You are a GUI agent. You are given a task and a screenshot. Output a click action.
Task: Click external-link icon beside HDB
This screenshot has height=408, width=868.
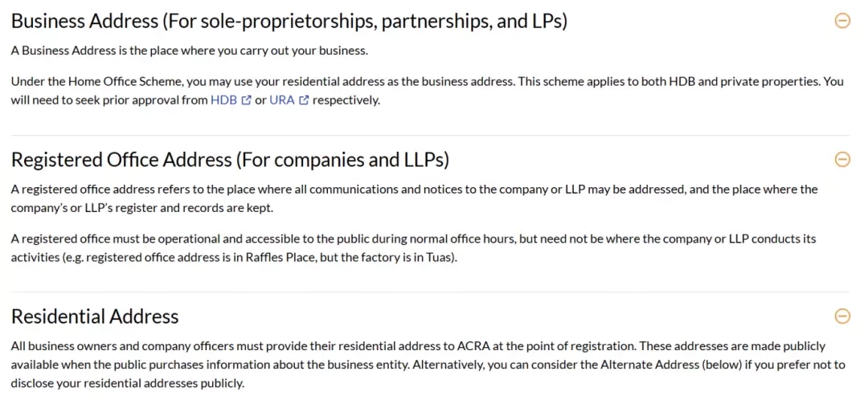click(x=247, y=101)
